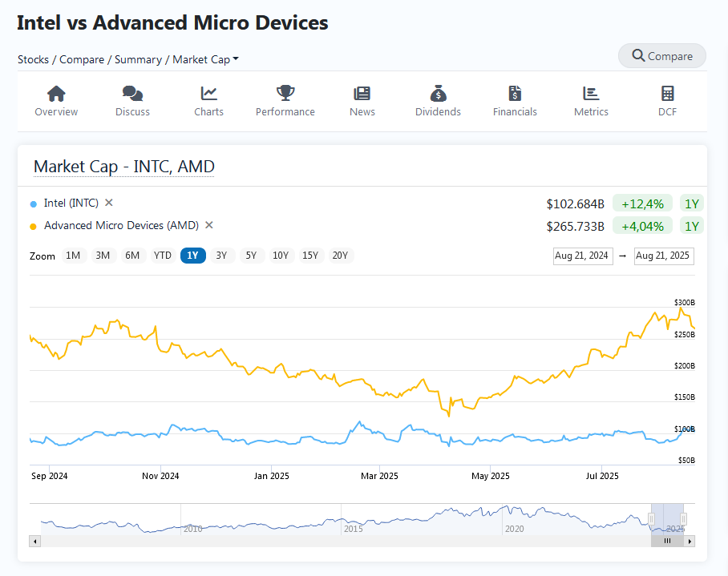Toggle Intel (INTC) series label
Image resolution: width=728 pixels, height=576 pixels.
pos(71,203)
